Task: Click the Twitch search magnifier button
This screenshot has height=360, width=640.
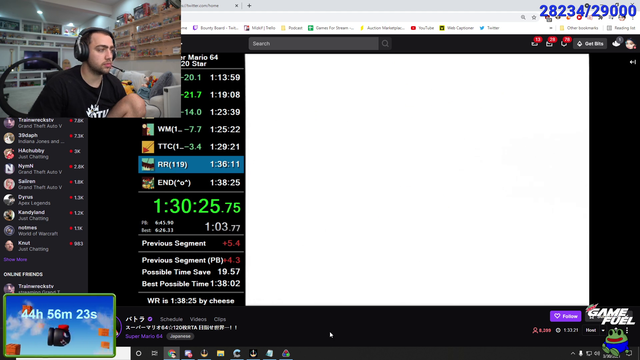Action: click(x=385, y=44)
